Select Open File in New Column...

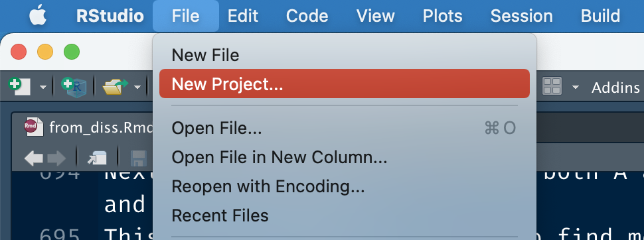point(344,157)
